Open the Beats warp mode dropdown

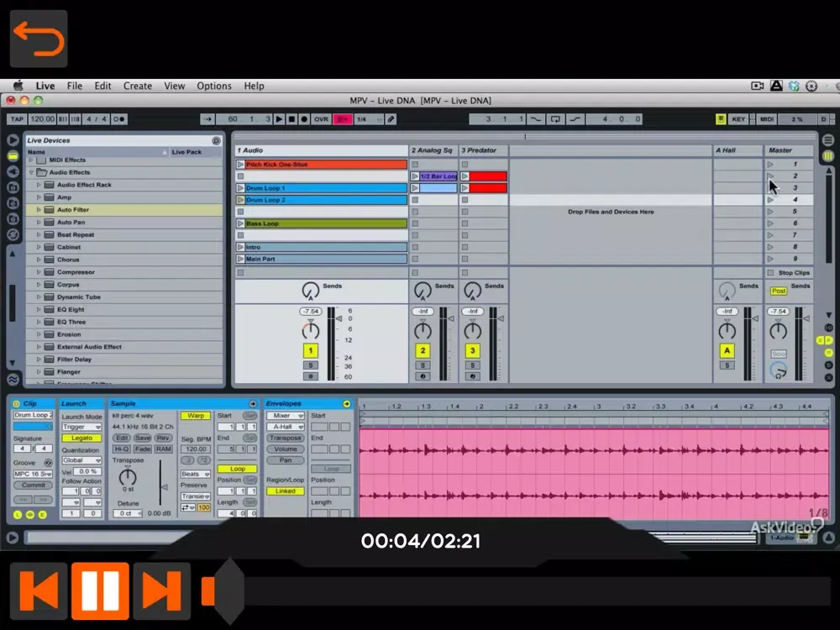click(196, 474)
